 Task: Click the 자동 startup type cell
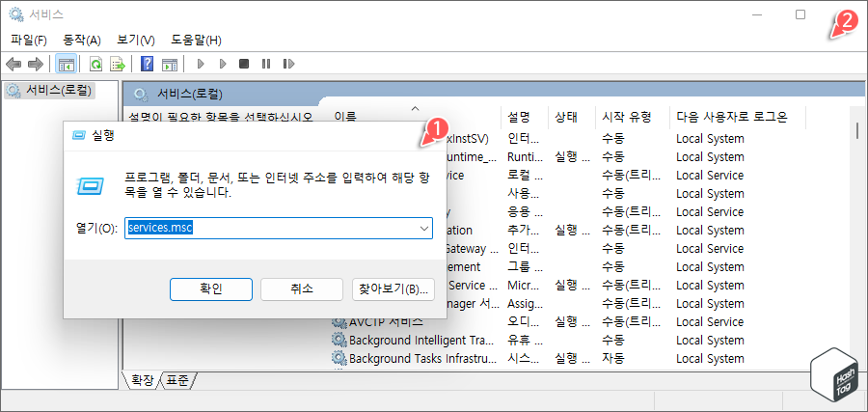pyautogui.click(x=612, y=358)
